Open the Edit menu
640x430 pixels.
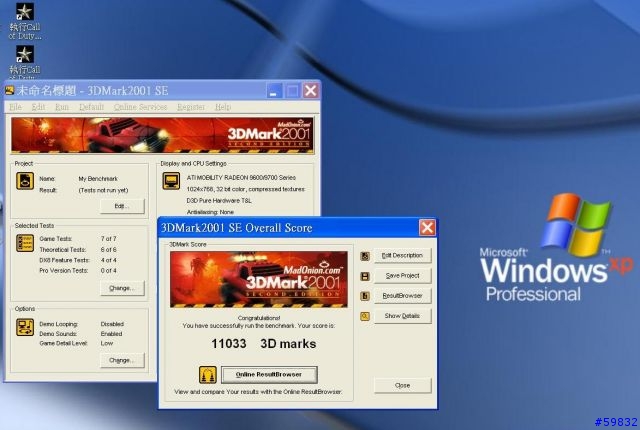click(x=38, y=107)
